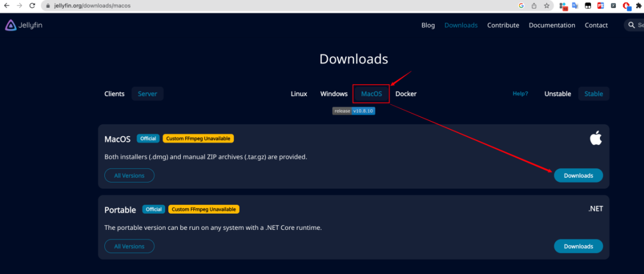This screenshot has height=274, width=644.
Task: Click MacOS Custom FFmpeg Unavailable badge
Action: tap(199, 138)
